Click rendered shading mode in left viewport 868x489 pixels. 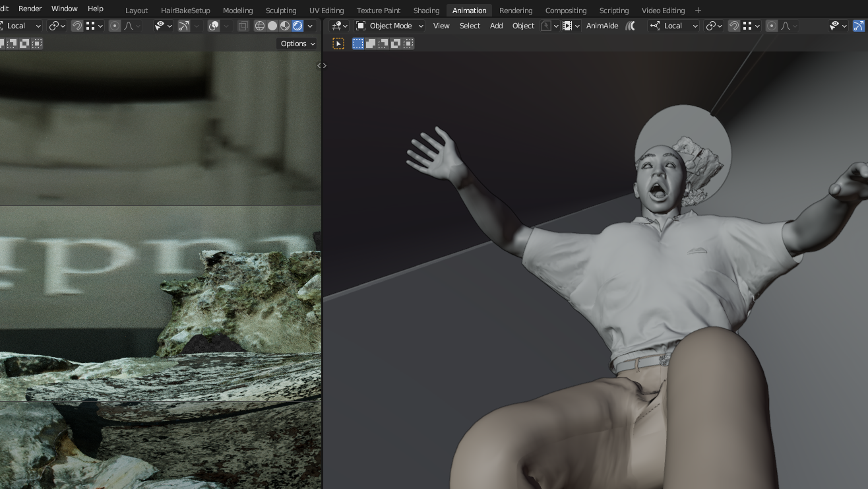[x=297, y=26]
